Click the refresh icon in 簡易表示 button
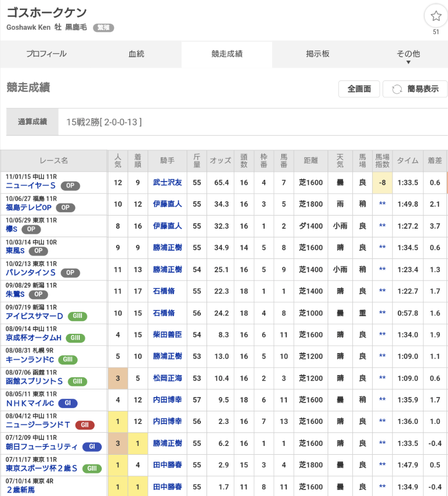 pos(396,89)
